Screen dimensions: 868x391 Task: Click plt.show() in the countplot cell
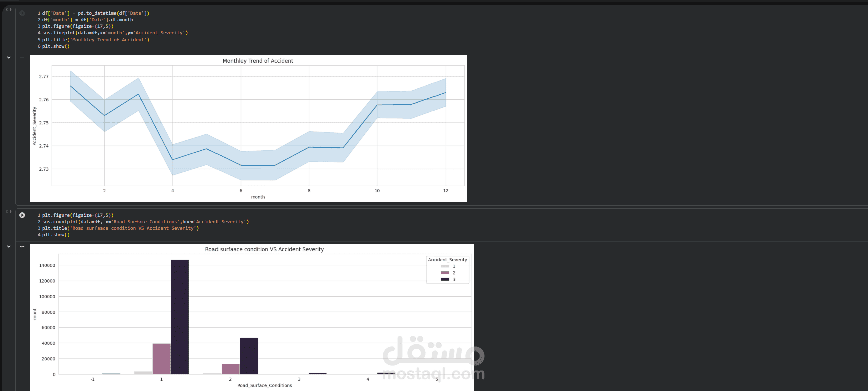tap(56, 235)
